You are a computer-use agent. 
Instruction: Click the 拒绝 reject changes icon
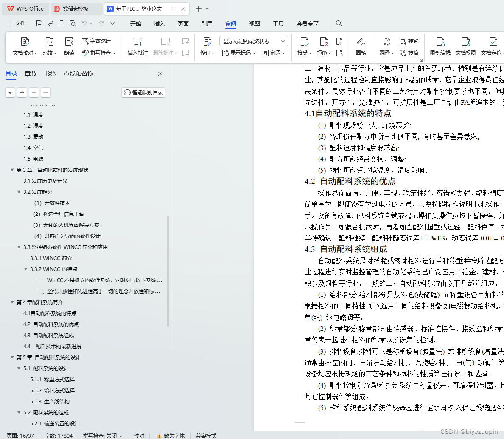coord(324,42)
